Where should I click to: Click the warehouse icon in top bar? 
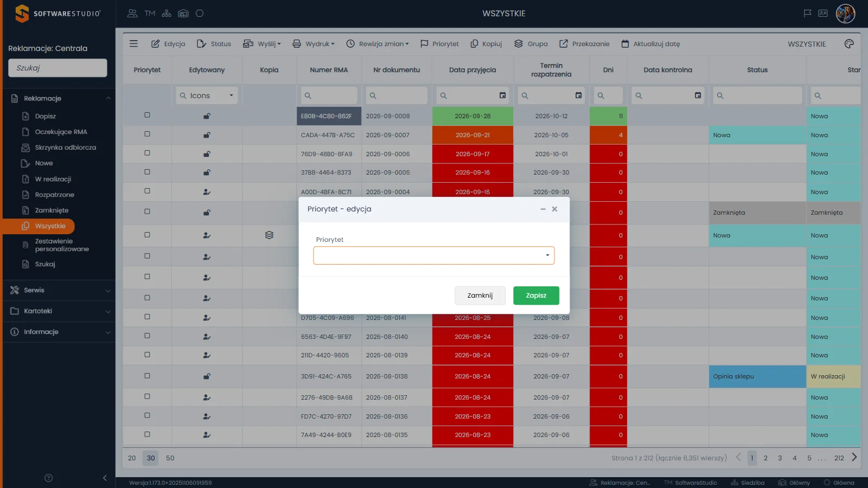(x=183, y=13)
